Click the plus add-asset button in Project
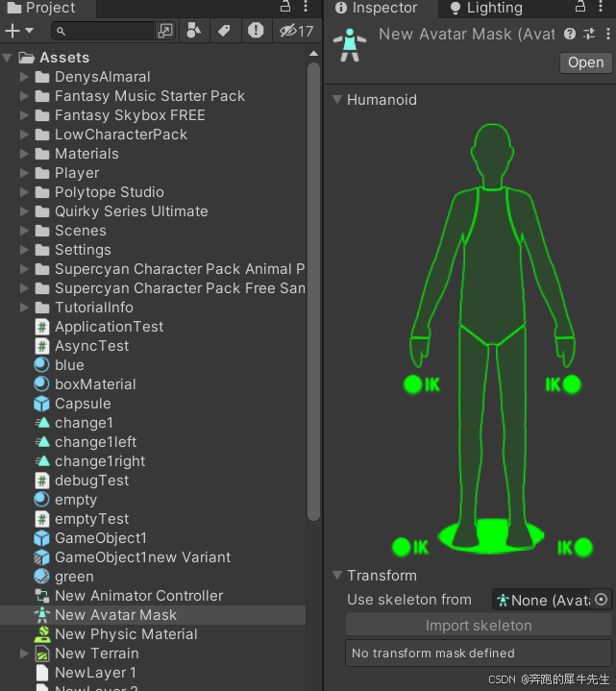The image size is (616, 691). tap(12, 31)
